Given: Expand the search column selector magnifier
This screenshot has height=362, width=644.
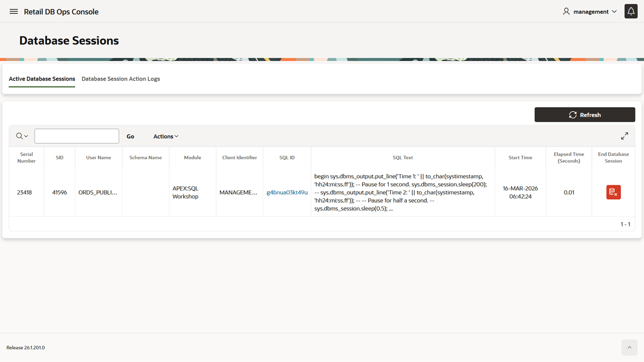Looking at the screenshot, I should [22, 136].
